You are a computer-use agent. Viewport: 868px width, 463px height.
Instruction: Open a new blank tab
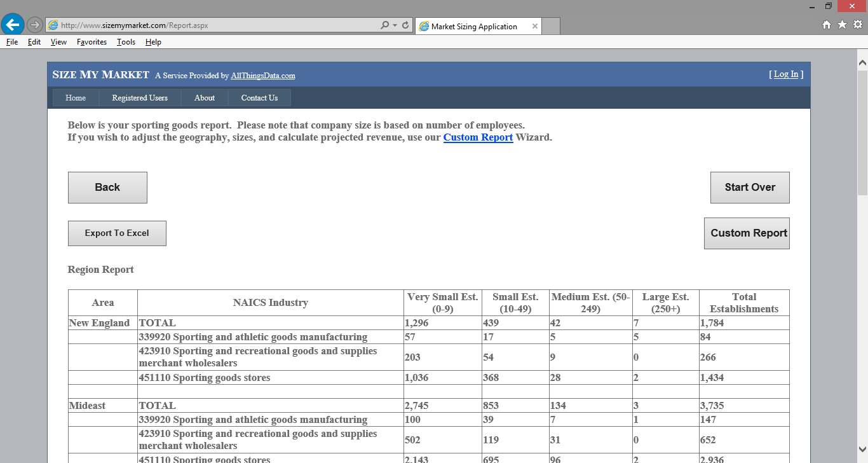[x=551, y=26]
